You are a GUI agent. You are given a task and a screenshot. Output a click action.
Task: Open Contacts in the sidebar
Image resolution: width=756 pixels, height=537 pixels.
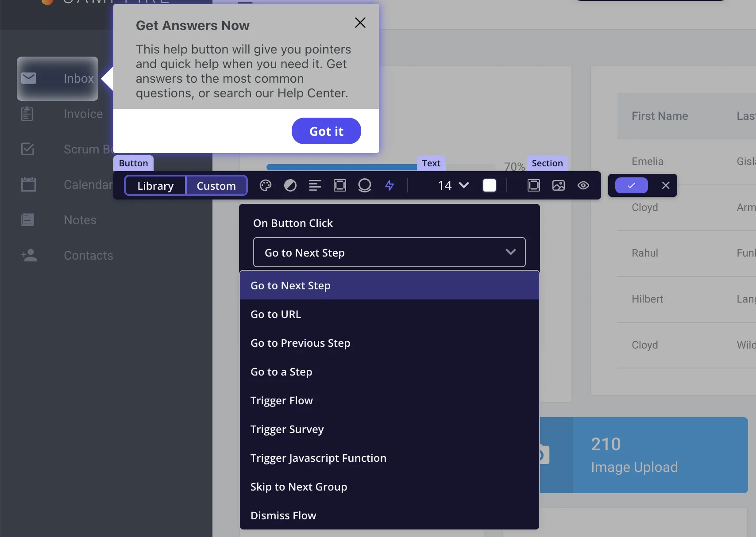(89, 255)
